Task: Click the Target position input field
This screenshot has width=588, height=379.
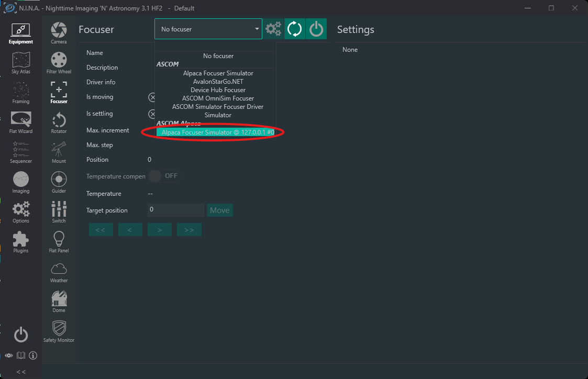Action: point(176,210)
